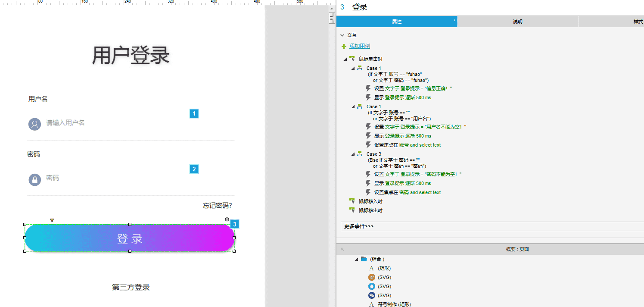
Task: Switch to the 说明 tab
Action: (517, 22)
